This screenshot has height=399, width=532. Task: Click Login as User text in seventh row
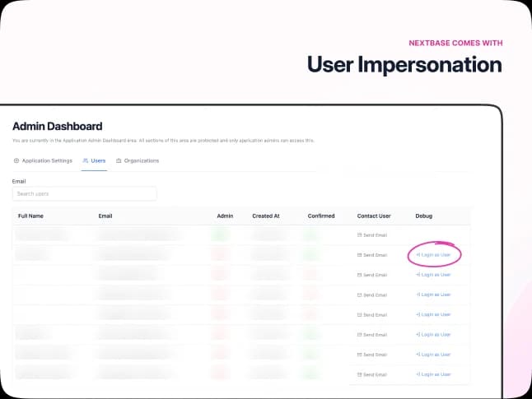(x=436, y=354)
